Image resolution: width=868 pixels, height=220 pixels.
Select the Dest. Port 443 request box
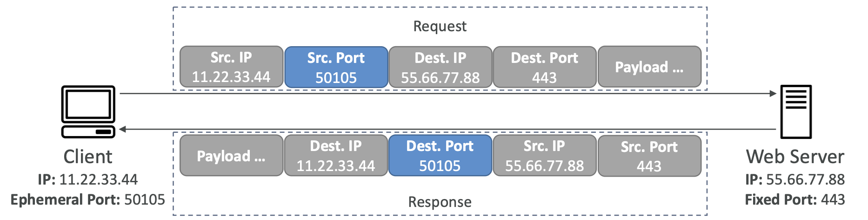[544, 67]
